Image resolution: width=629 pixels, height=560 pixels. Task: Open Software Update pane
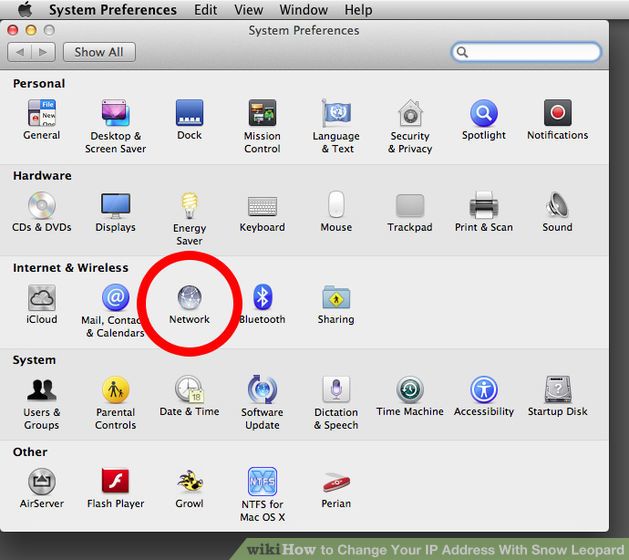tap(262, 403)
